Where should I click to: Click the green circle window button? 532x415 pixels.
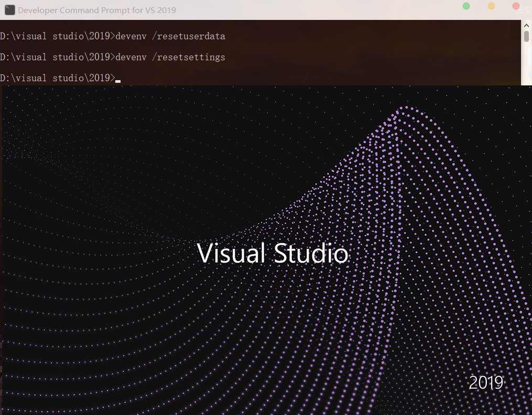[x=466, y=6]
